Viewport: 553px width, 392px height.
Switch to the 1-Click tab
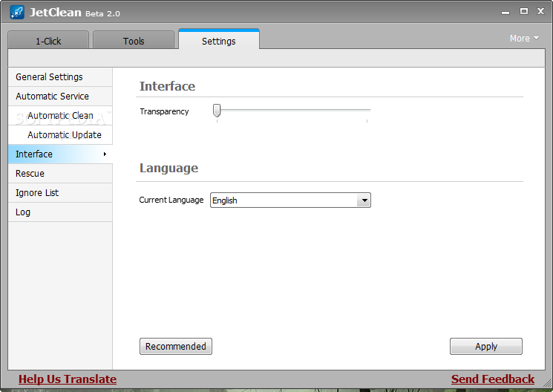(48, 40)
